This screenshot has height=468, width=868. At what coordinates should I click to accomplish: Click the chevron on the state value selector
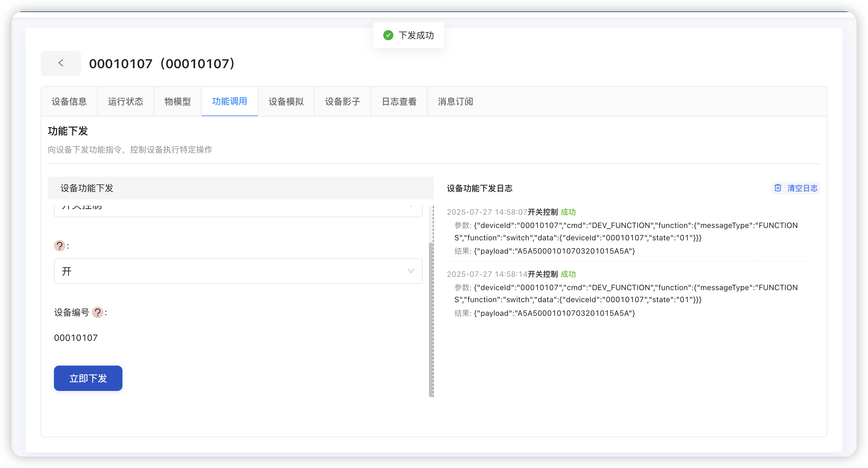(x=411, y=271)
